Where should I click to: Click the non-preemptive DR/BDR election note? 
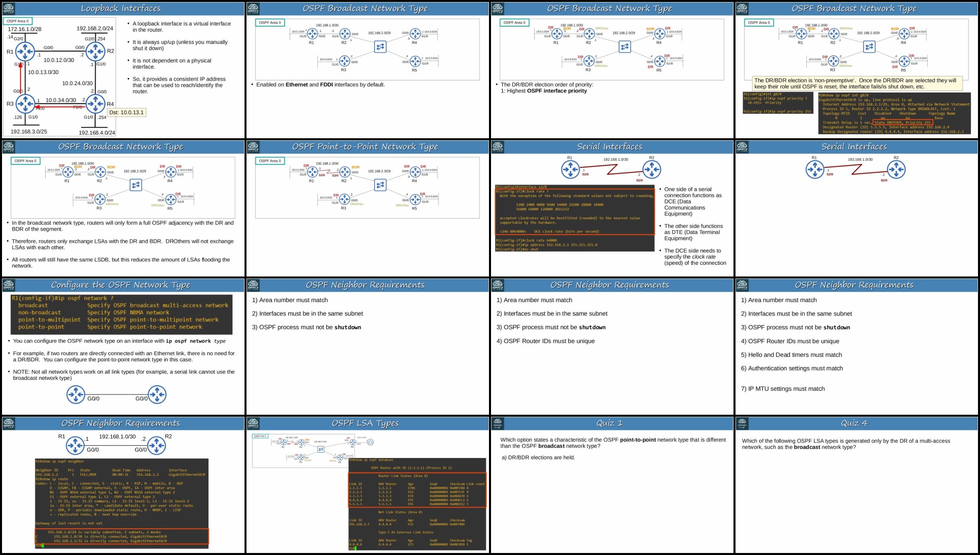pyautogui.click(x=857, y=84)
